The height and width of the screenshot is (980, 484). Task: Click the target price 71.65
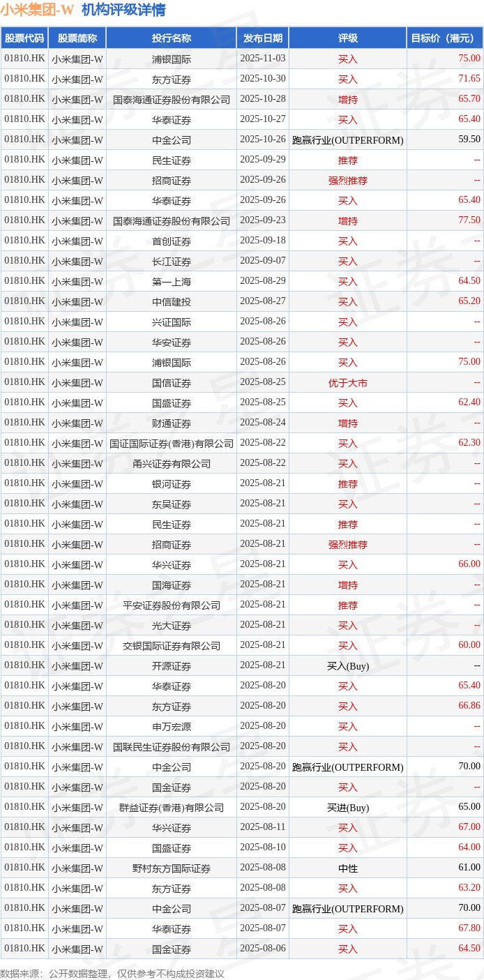coord(469,79)
